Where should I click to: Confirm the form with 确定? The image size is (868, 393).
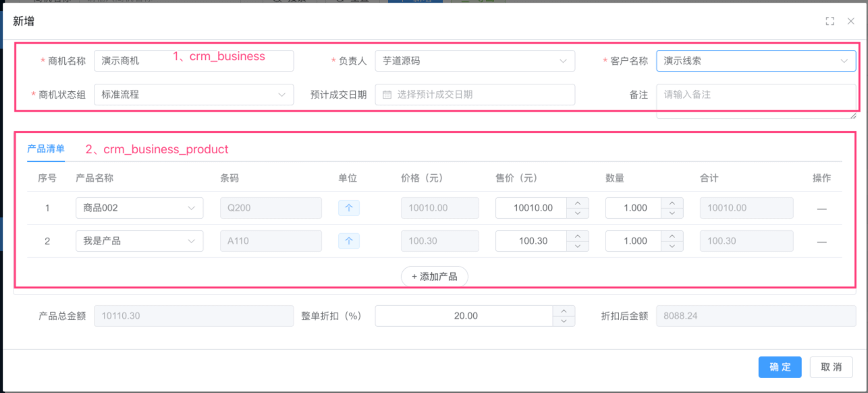tap(780, 367)
